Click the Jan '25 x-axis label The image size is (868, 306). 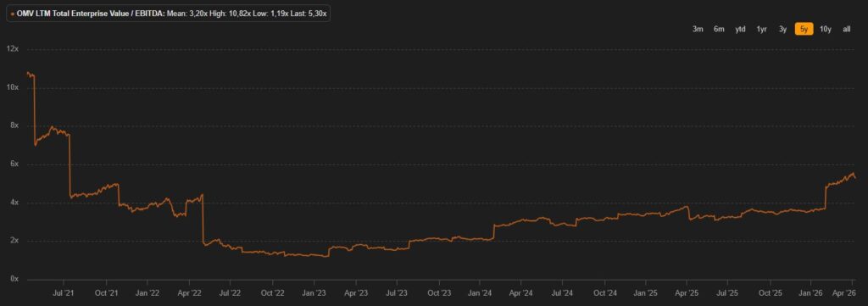point(646,292)
